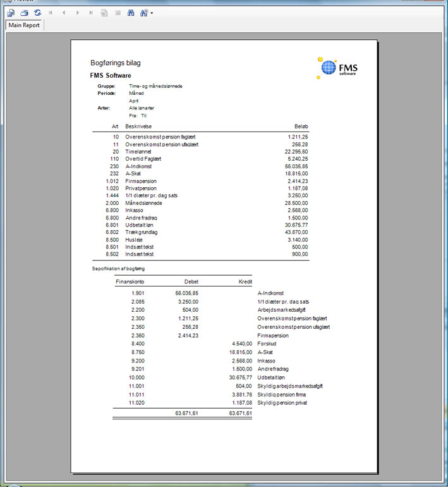Click the 'Finanskonto' column header
Screen dimensions: 448x487
131,281
